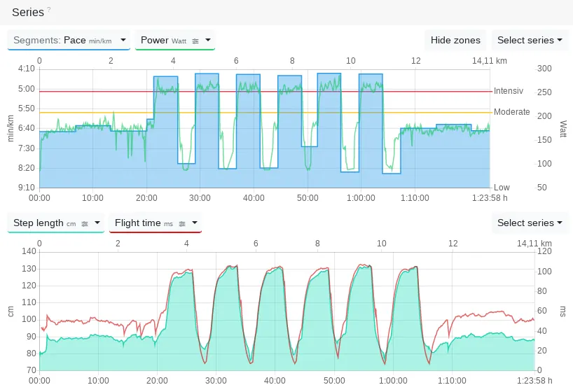Open Step length settings sliders icon
573x392 pixels.
click(85, 224)
